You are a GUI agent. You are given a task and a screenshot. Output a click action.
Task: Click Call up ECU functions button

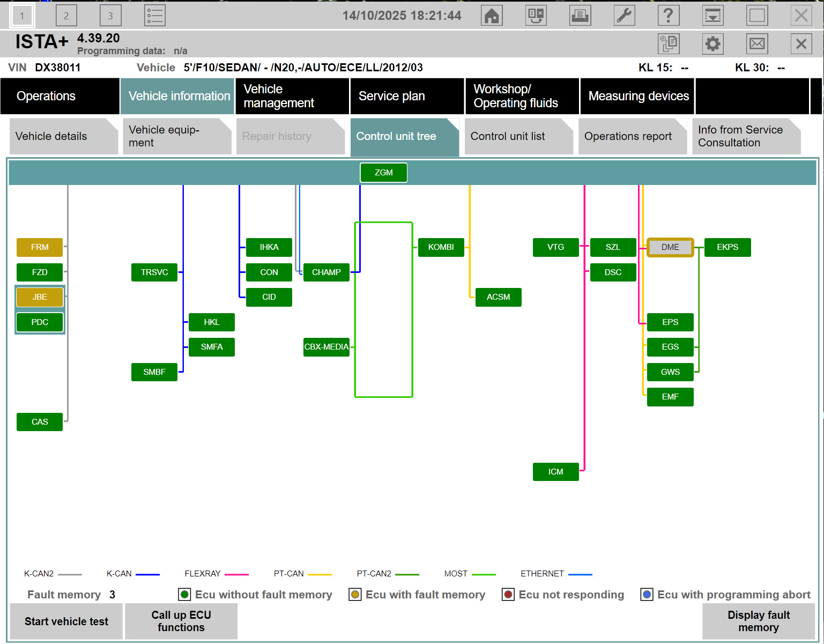(181, 621)
